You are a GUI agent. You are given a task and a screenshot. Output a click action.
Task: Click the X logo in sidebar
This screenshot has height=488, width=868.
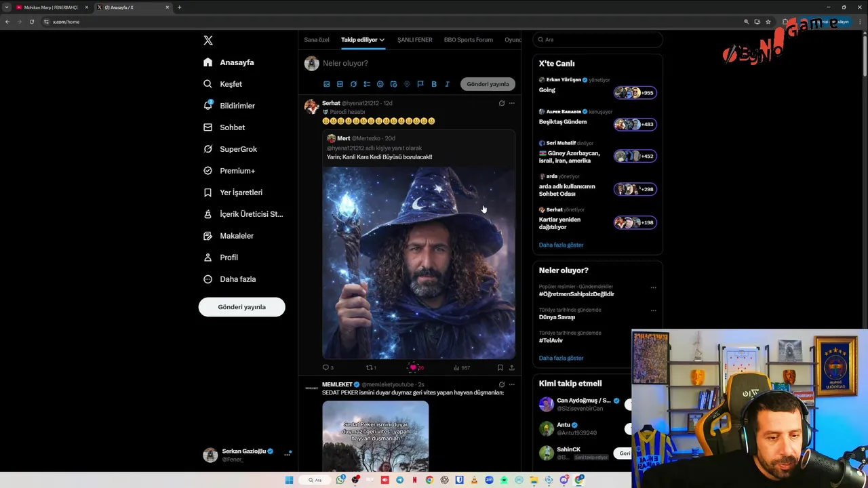208,40
